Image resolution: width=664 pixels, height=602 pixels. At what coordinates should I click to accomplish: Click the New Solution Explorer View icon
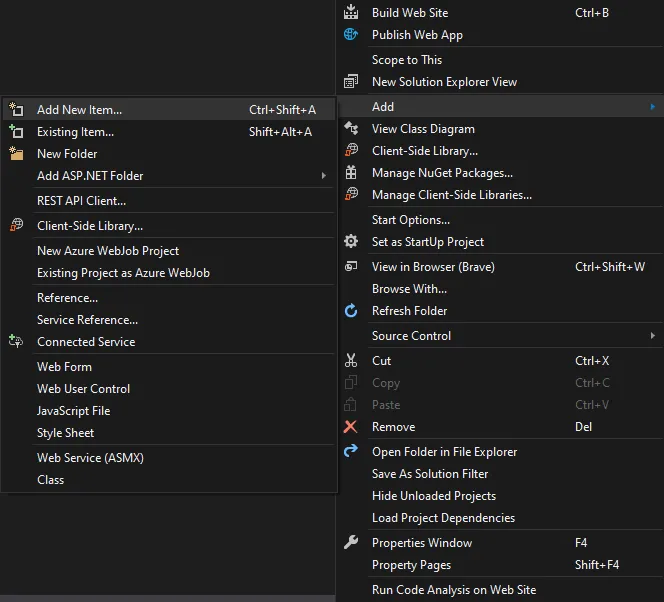[x=351, y=82]
